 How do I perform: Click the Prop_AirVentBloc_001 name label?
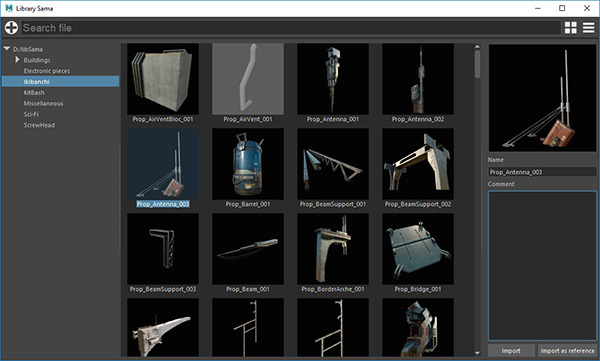[163, 119]
